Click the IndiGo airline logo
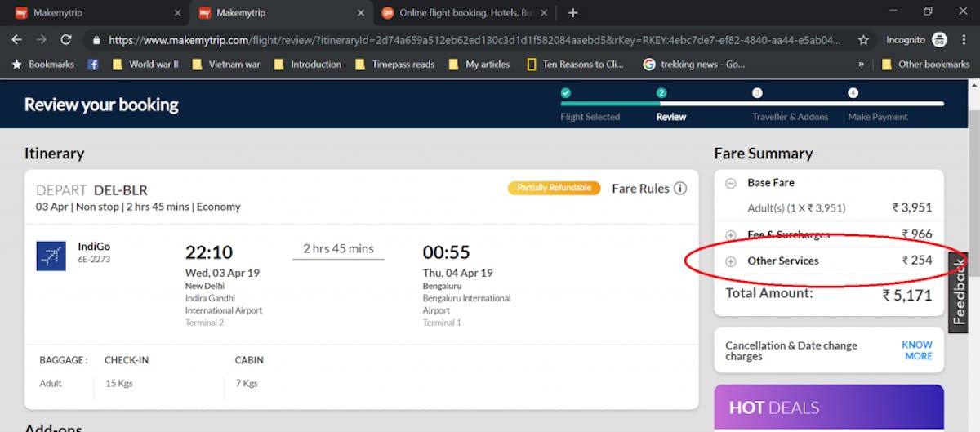 coord(51,256)
